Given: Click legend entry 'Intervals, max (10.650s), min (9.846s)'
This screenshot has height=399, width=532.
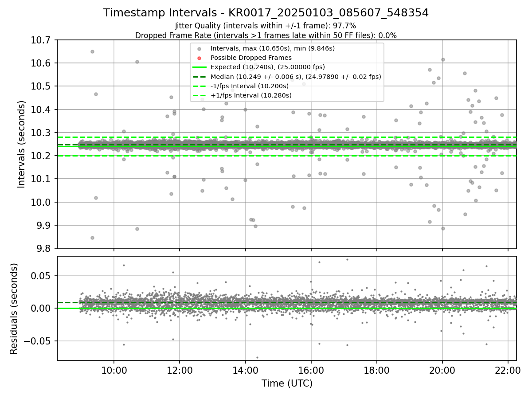Looking at the screenshot, I should point(272,48).
